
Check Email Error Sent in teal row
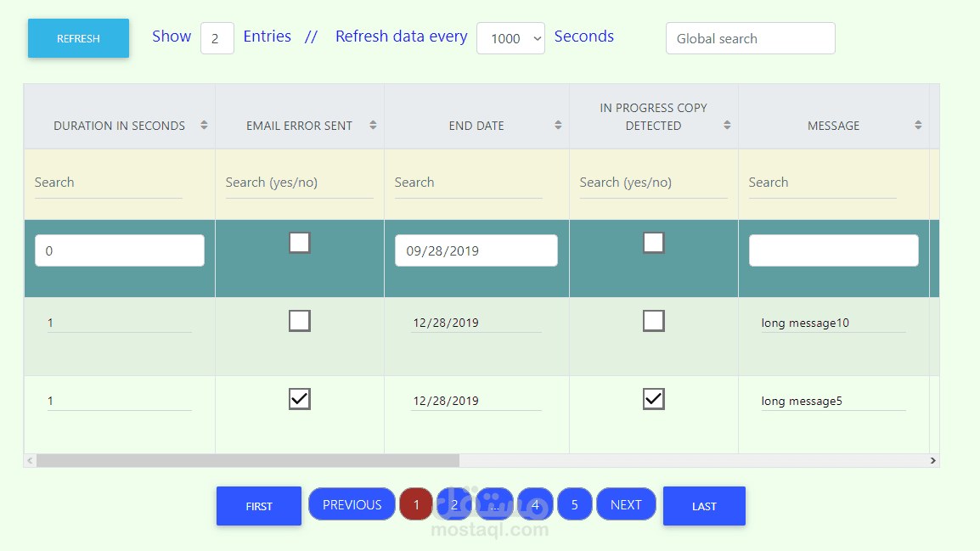[x=300, y=244]
